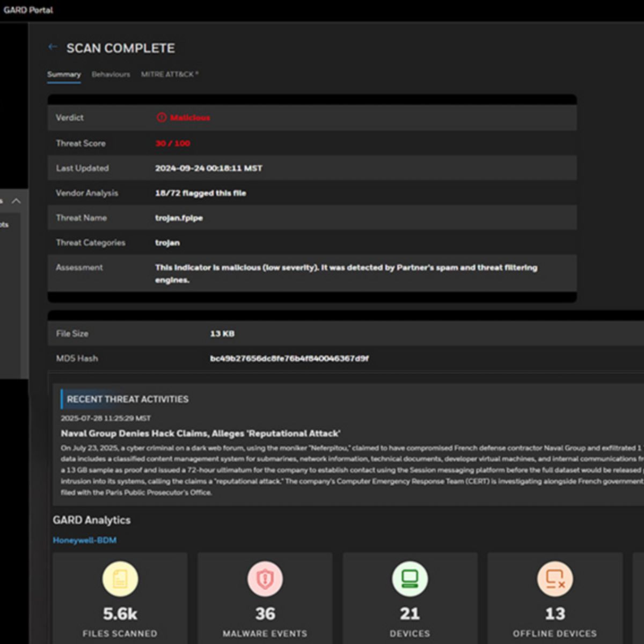Image resolution: width=644 pixels, height=644 pixels.
Task: Click the 2024-09-24 00:18:11 MST value
Action: coord(209,168)
